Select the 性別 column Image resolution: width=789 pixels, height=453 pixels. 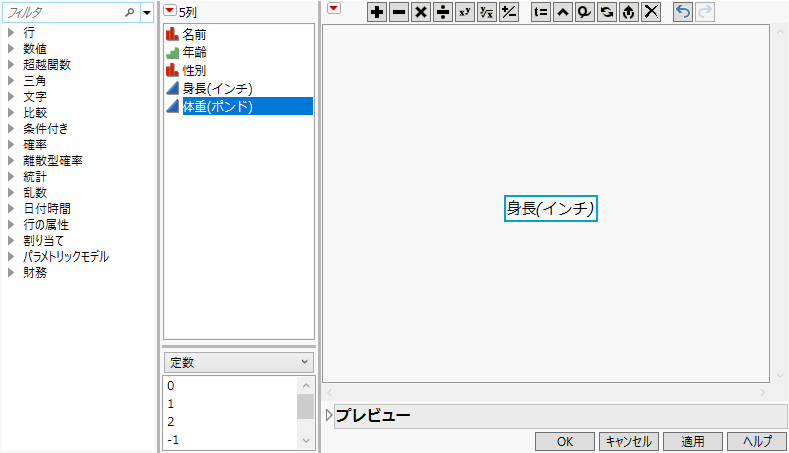[194, 70]
